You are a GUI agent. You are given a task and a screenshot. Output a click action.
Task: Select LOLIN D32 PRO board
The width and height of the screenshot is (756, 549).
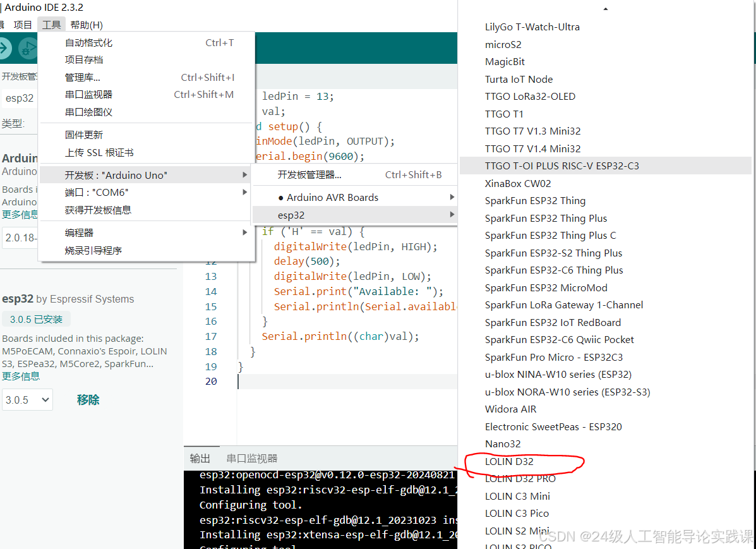tap(605, 479)
